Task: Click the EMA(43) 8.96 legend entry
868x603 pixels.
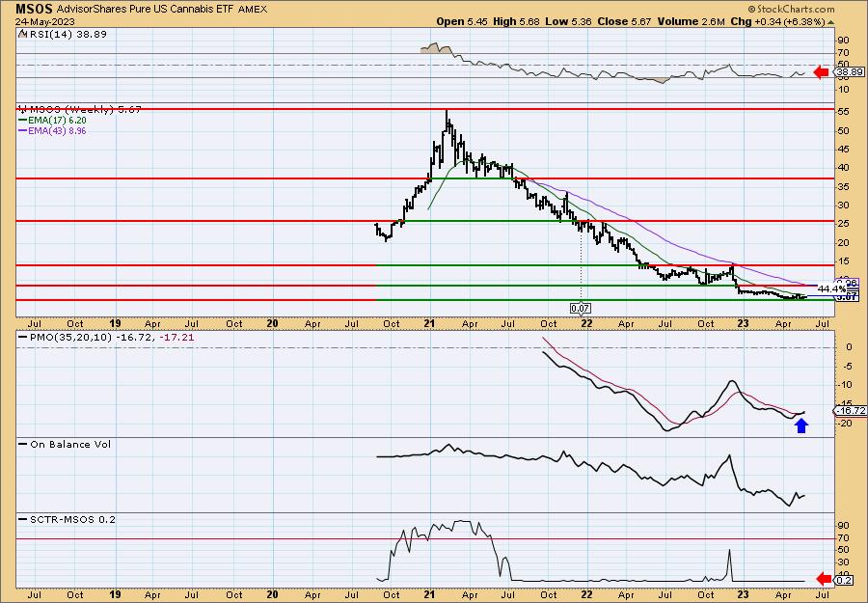Action: 52,131
